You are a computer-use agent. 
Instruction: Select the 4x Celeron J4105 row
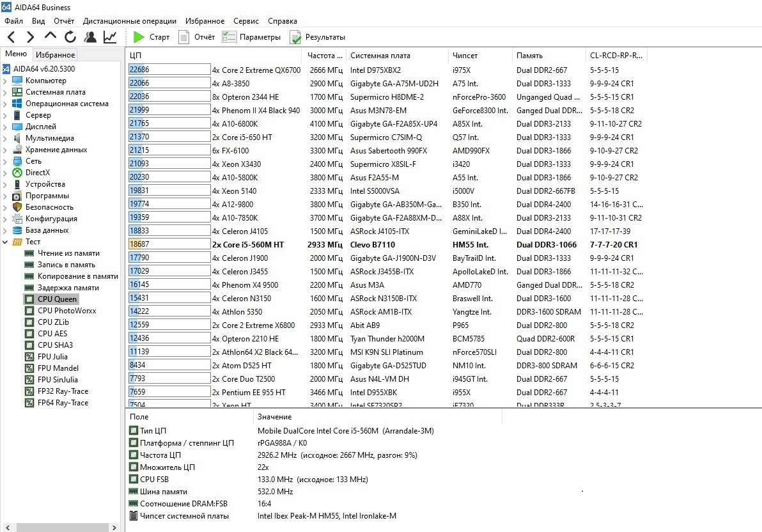[387, 231]
